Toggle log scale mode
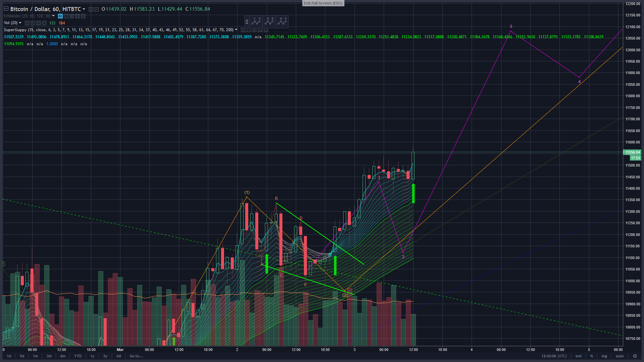 pos(604,356)
